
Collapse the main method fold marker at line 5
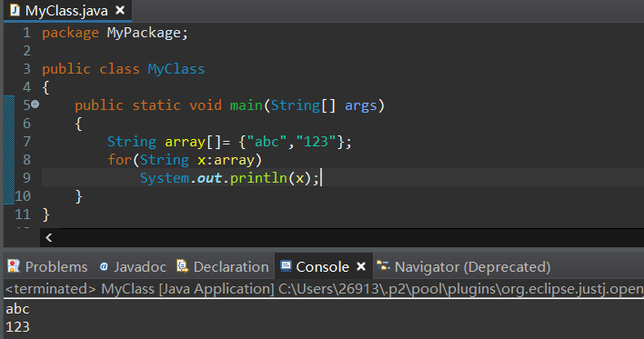pyautogui.click(x=35, y=105)
